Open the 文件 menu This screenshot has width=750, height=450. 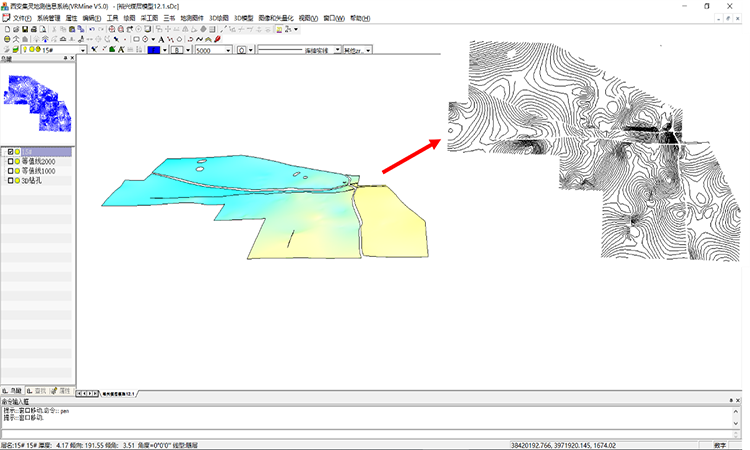pos(21,18)
